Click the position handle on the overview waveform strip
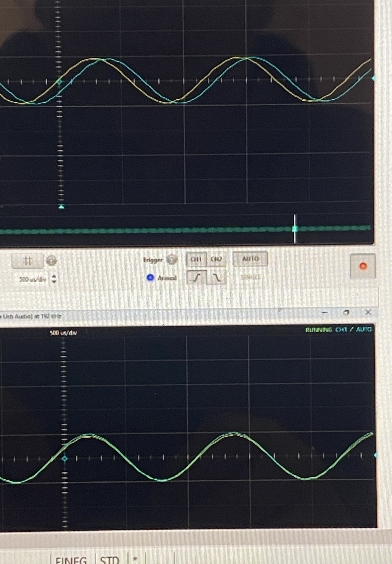Image resolution: width=392 pixels, height=564 pixels. 295,229
